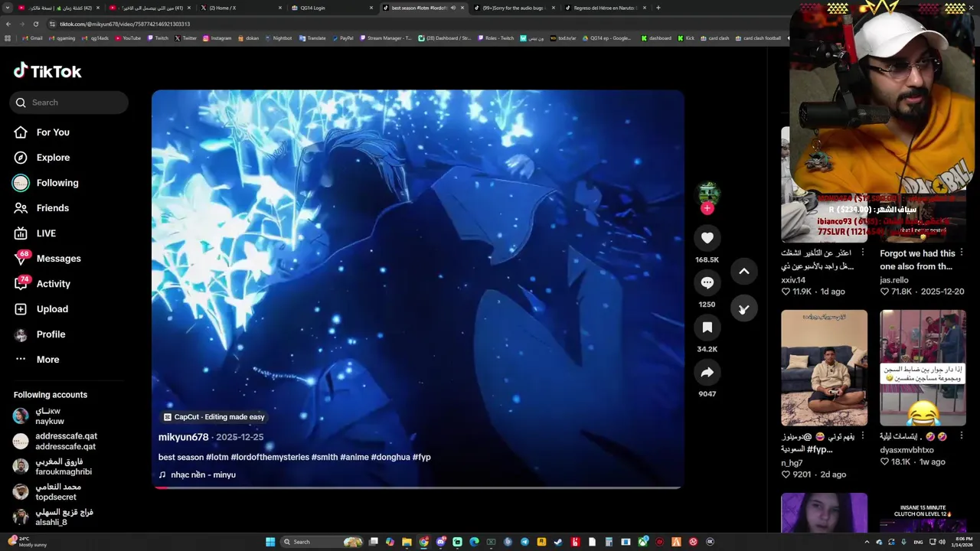Open Kick bookmark
980x551 pixels.
(686, 38)
